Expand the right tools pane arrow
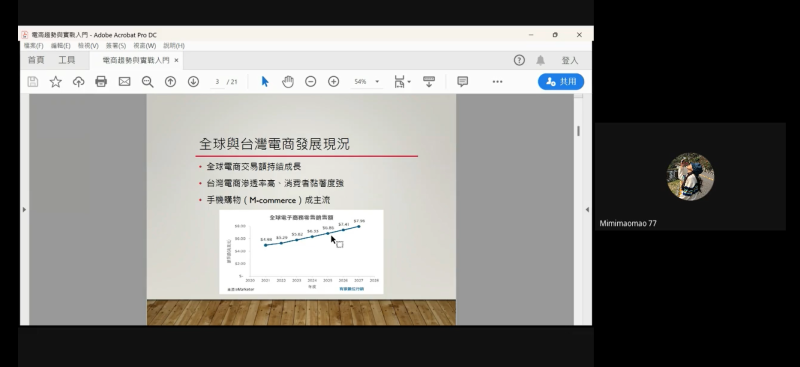The image size is (800, 367). [587, 209]
